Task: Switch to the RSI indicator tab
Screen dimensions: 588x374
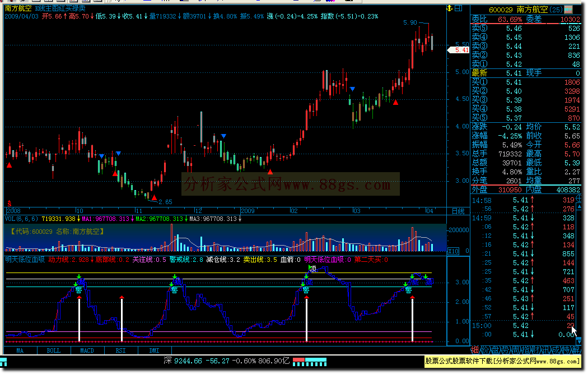Action: 121,350
